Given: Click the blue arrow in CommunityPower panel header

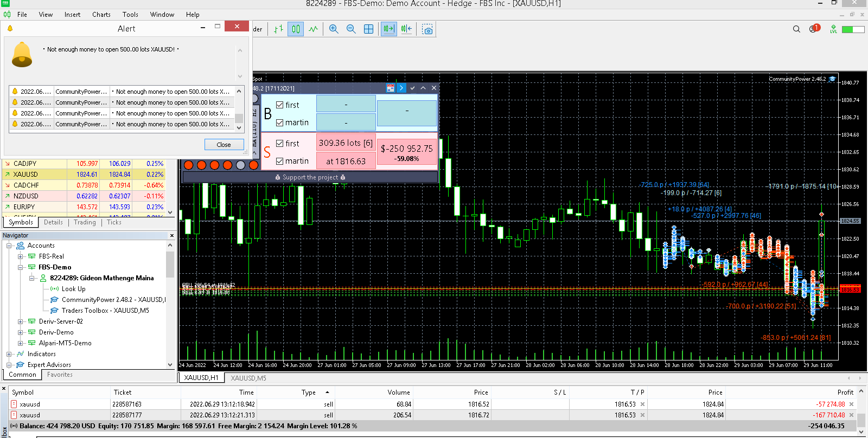Looking at the screenshot, I should click(401, 88).
